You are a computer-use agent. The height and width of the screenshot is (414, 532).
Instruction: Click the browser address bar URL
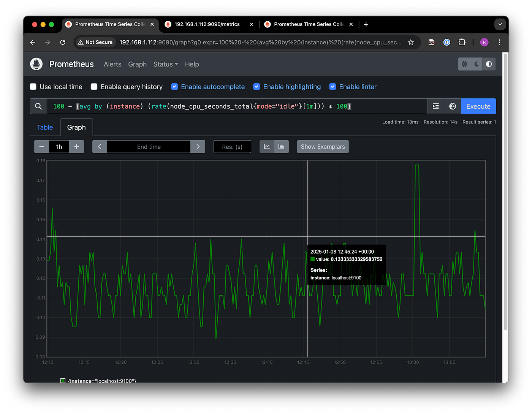[260, 42]
